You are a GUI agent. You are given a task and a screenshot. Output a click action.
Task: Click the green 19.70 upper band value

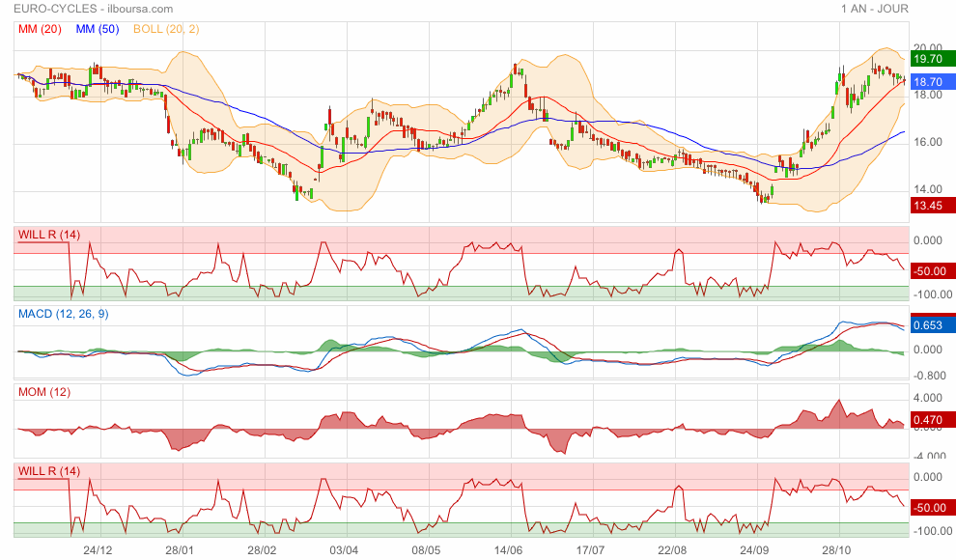tap(933, 59)
